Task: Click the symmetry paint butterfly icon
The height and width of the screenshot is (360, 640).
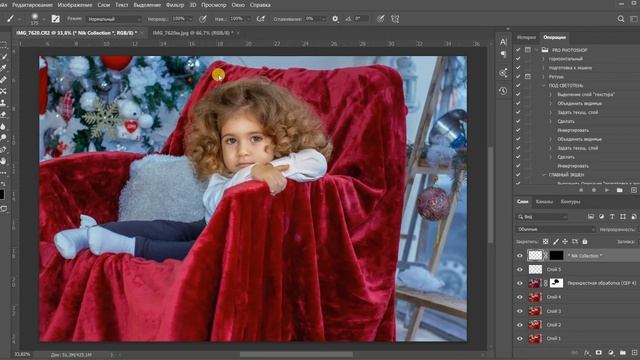Action: click(395, 19)
